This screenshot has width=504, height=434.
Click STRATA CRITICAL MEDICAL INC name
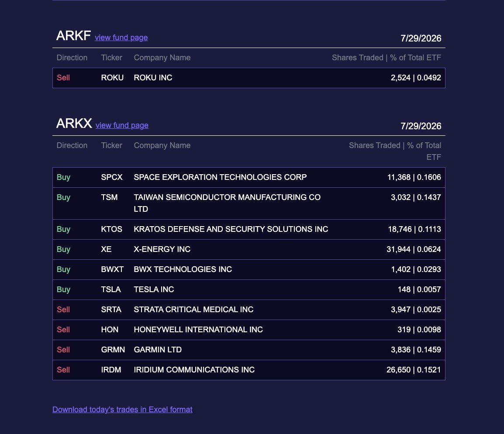pos(193,310)
